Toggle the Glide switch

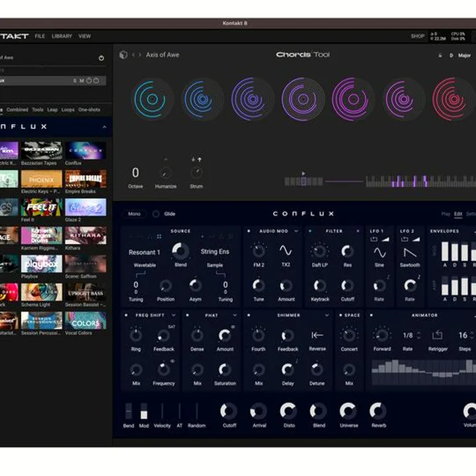[156, 214]
